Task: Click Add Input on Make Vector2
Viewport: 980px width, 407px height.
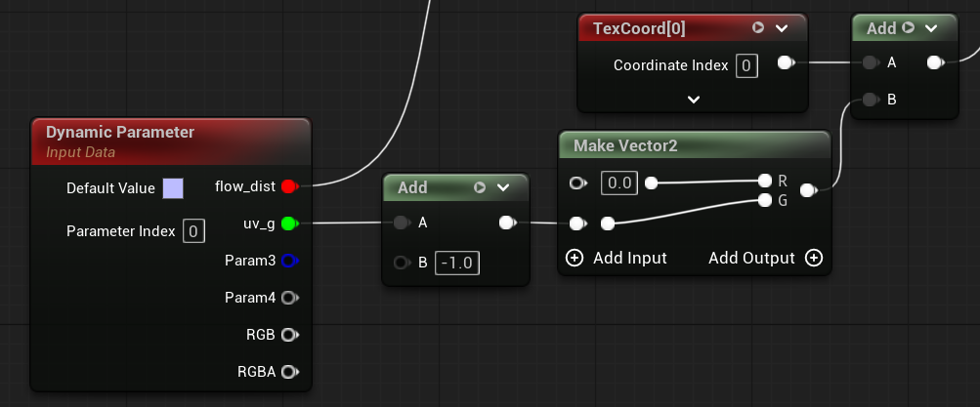Action: click(x=617, y=258)
